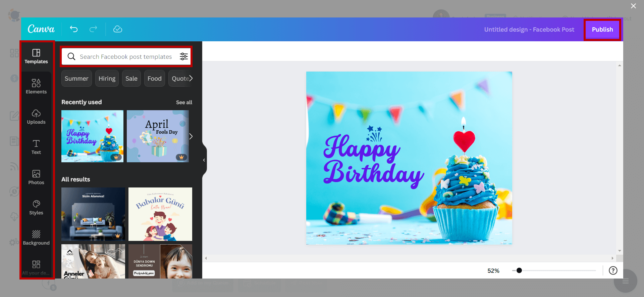Open the Uploads sidebar tab

pos(36,117)
